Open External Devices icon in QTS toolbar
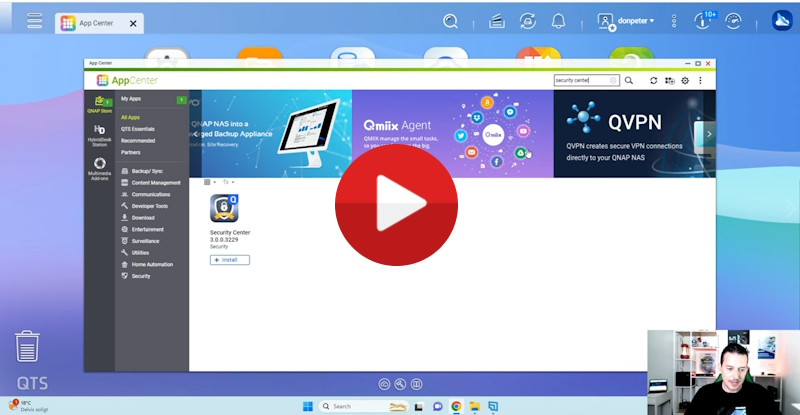This screenshot has width=800, height=415. 528,21
